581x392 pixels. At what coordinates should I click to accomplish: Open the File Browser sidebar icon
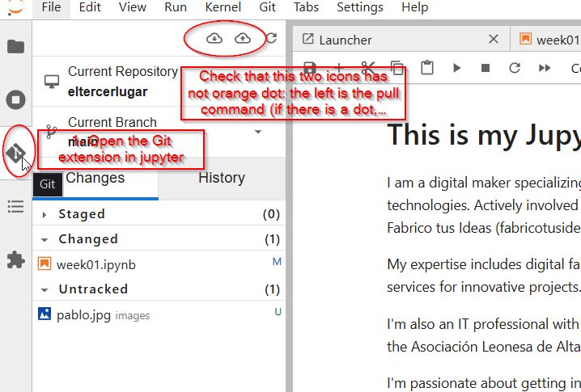(15, 46)
